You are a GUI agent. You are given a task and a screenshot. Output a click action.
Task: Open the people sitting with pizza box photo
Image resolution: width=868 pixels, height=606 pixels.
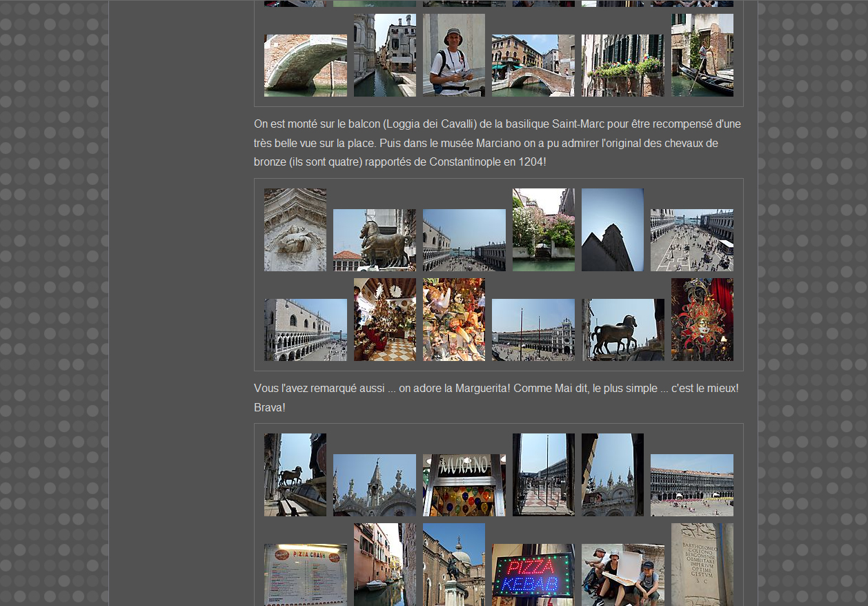tap(622, 574)
